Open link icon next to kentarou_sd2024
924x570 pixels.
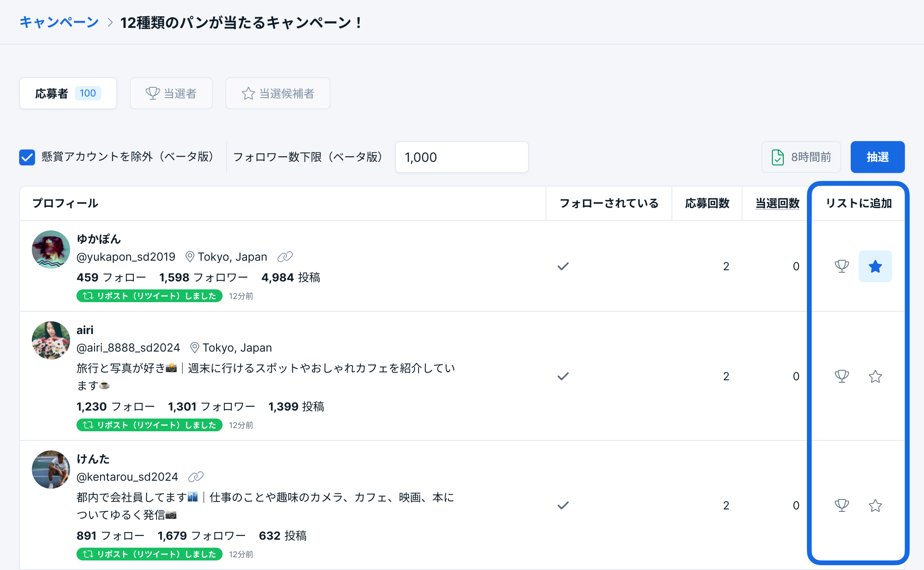point(196,477)
